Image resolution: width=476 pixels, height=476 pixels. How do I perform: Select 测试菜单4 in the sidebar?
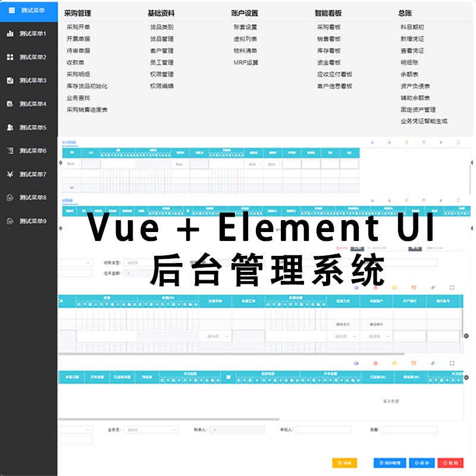click(29, 104)
